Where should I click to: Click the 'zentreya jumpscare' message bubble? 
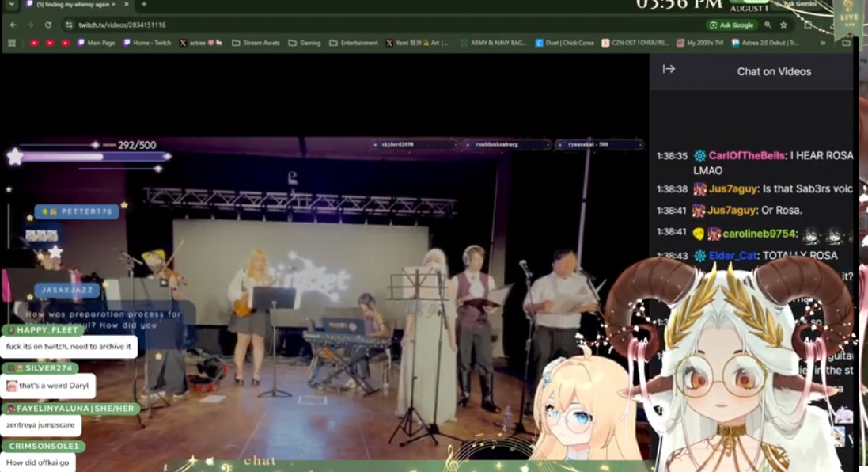click(40, 425)
